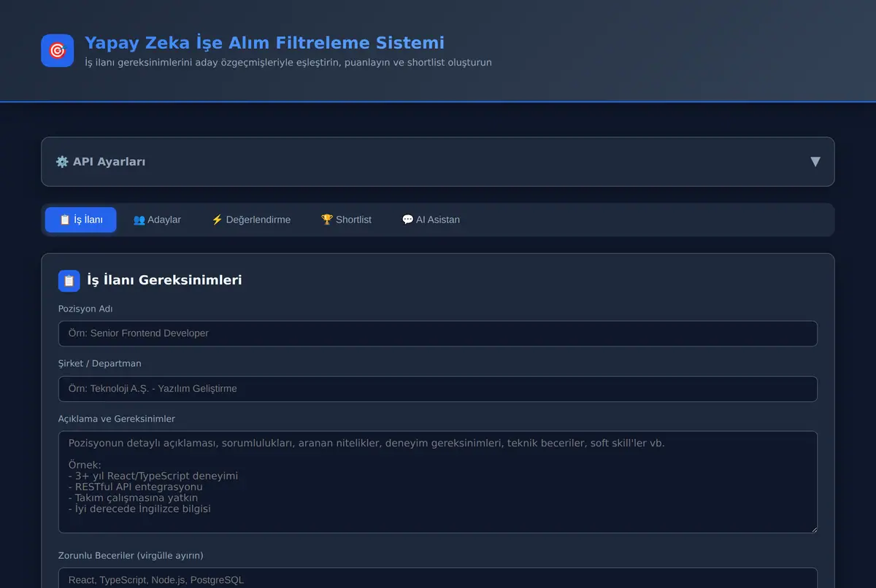Click the Açıklama ve Gereksinimler label
Image resolution: width=876 pixels, height=588 pixels.
tap(117, 419)
